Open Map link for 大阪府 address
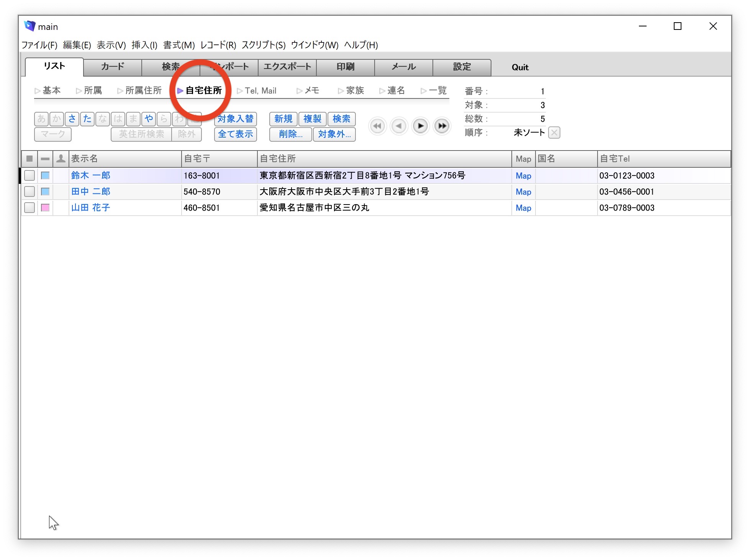This screenshot has width=750, height=560. point(523,192)
